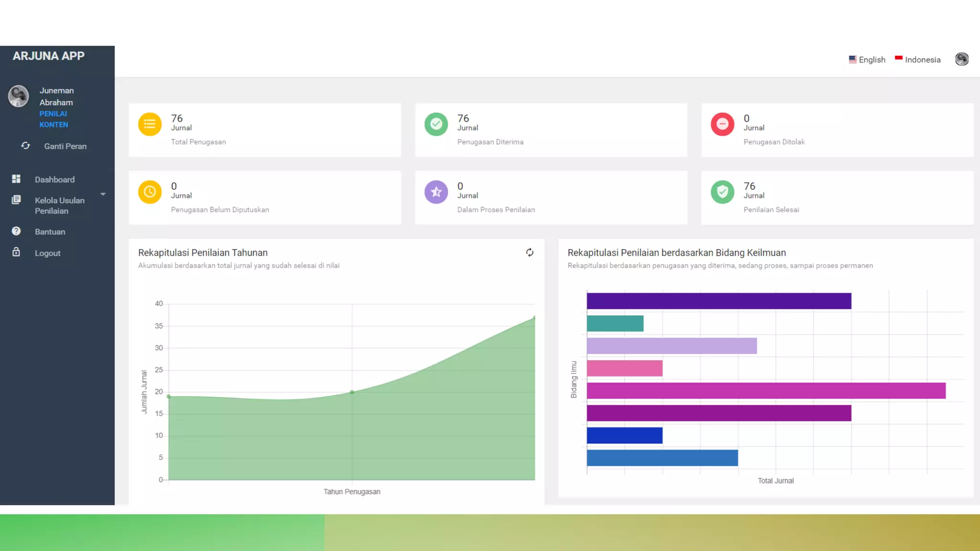Viewport: 980px width, 551px height.
Task: Click the ARJUNA APP logo title
Action: coord(48,56)
